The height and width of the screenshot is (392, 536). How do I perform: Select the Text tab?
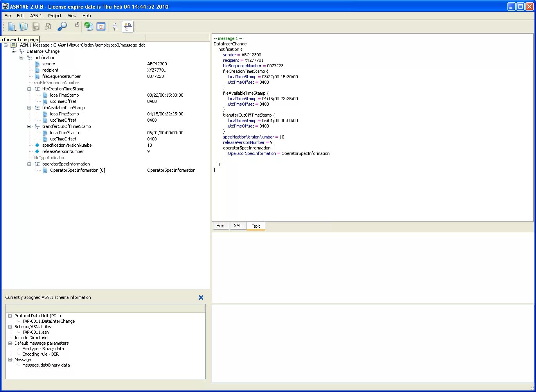(255, 226)
